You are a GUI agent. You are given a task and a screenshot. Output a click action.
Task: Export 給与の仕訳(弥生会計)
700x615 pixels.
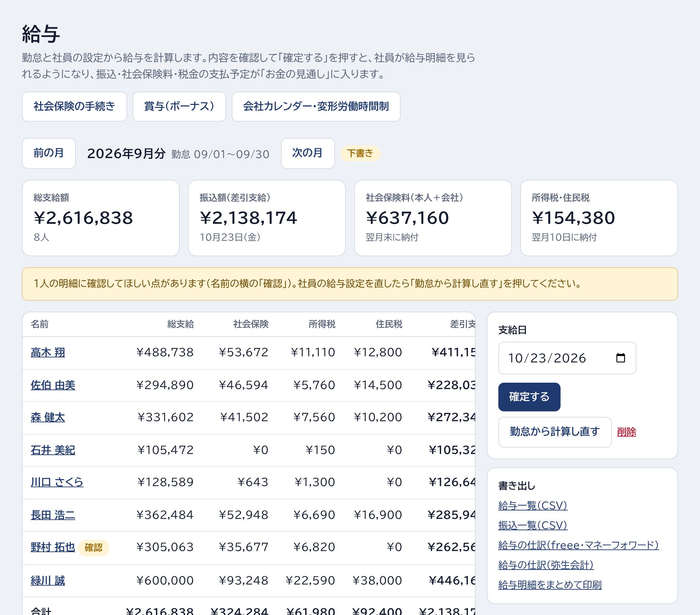click(546, 565)
